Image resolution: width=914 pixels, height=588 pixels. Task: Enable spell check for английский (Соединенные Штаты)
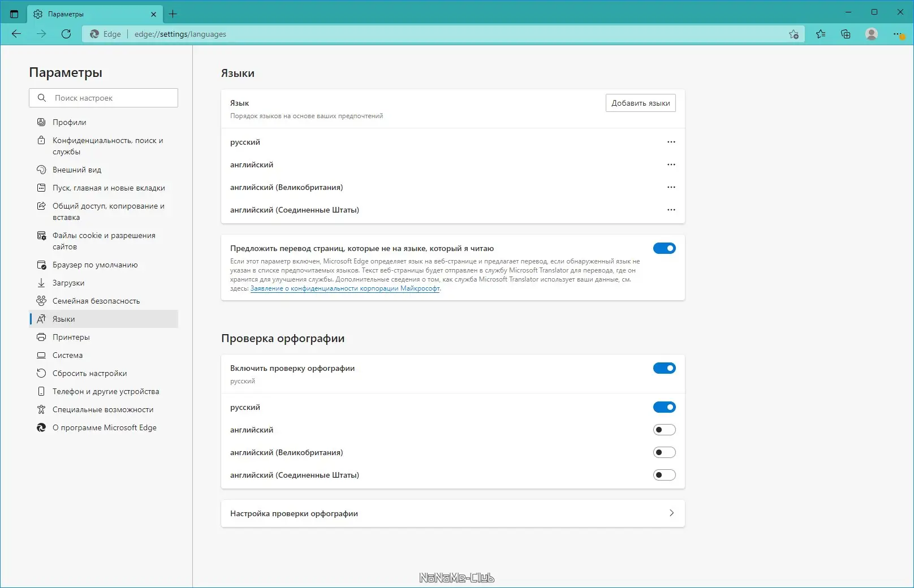pos(665,475)
